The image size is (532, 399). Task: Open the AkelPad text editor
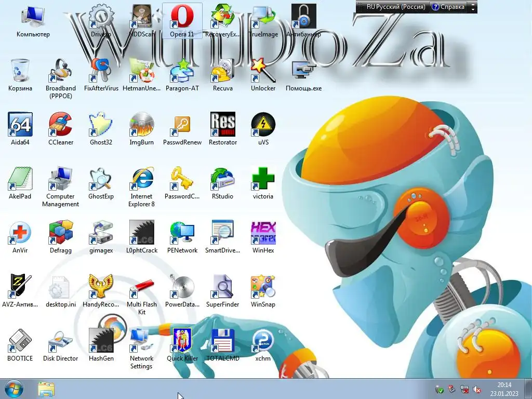[x=20, y=183]
